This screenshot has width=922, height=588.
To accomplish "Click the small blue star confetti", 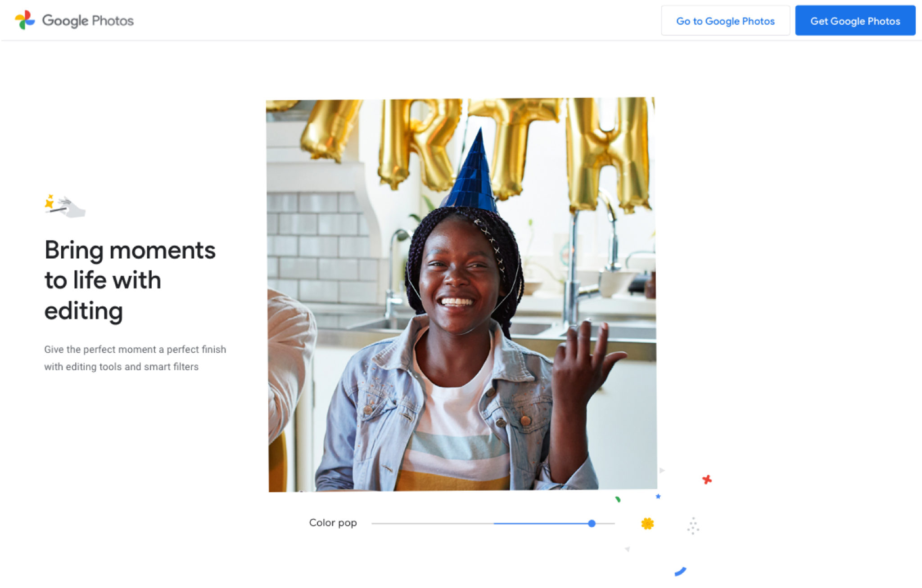I will pyautogui.click(x=658, y=496).
